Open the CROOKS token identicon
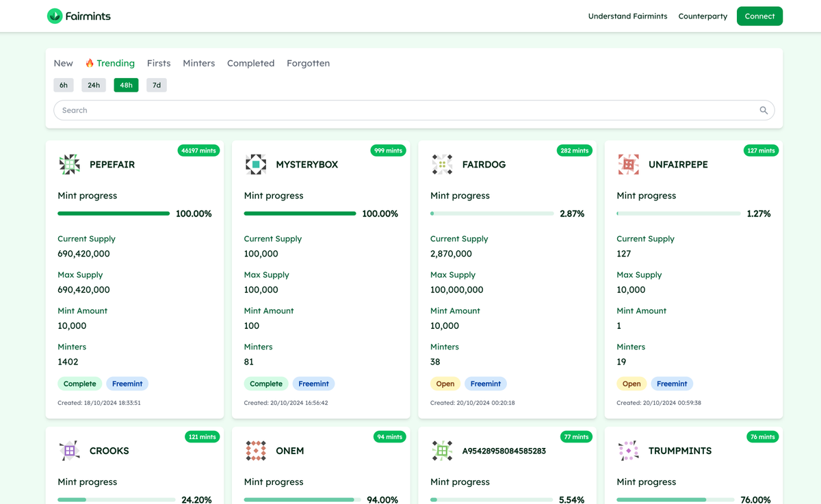821x504 pixels. pyautogui.click(x=69, y=451)
